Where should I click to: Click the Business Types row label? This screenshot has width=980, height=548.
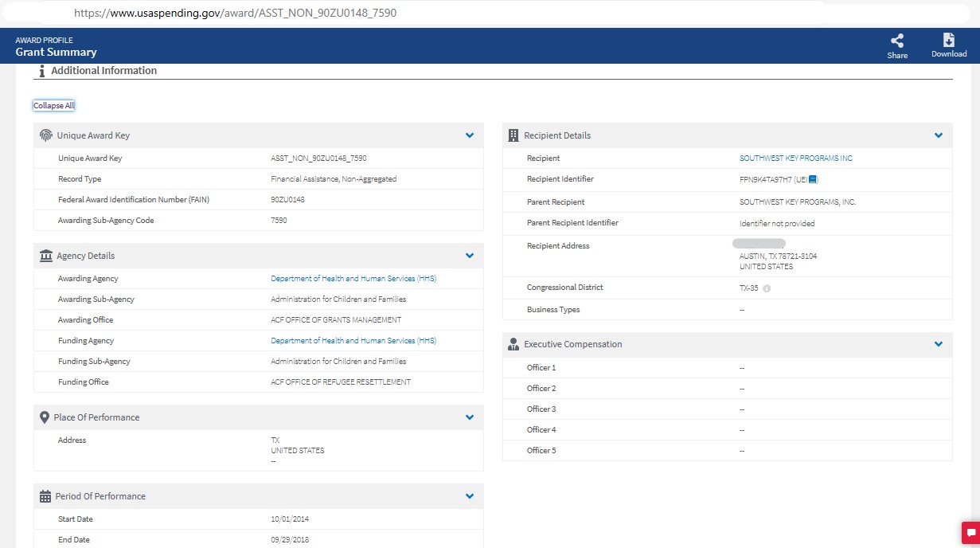553,310
